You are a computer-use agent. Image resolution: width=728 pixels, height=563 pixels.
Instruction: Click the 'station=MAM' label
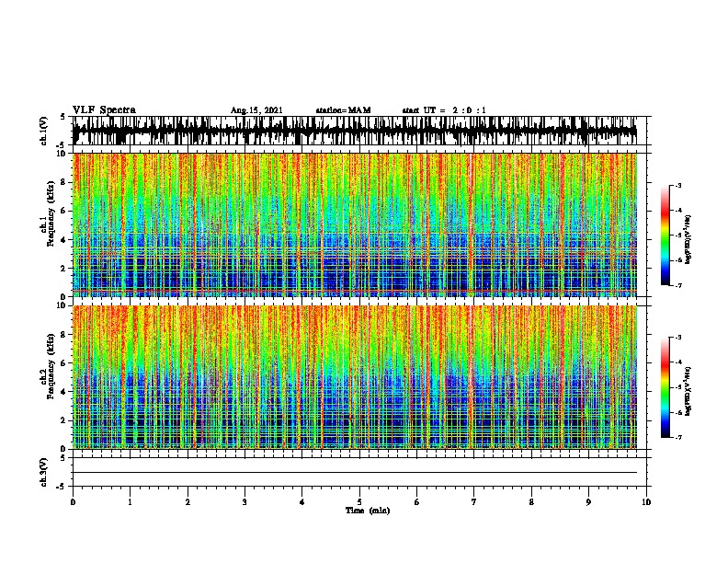343,110
